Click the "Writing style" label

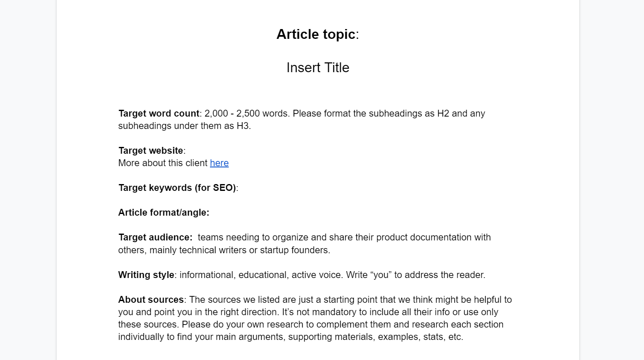(146, 275)
